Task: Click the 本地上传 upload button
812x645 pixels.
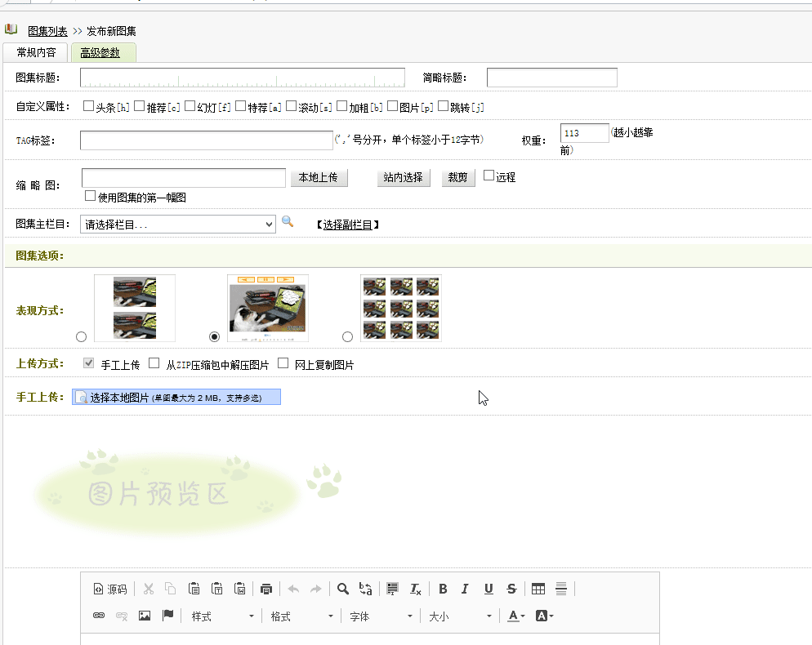Action: click(319, 177)
